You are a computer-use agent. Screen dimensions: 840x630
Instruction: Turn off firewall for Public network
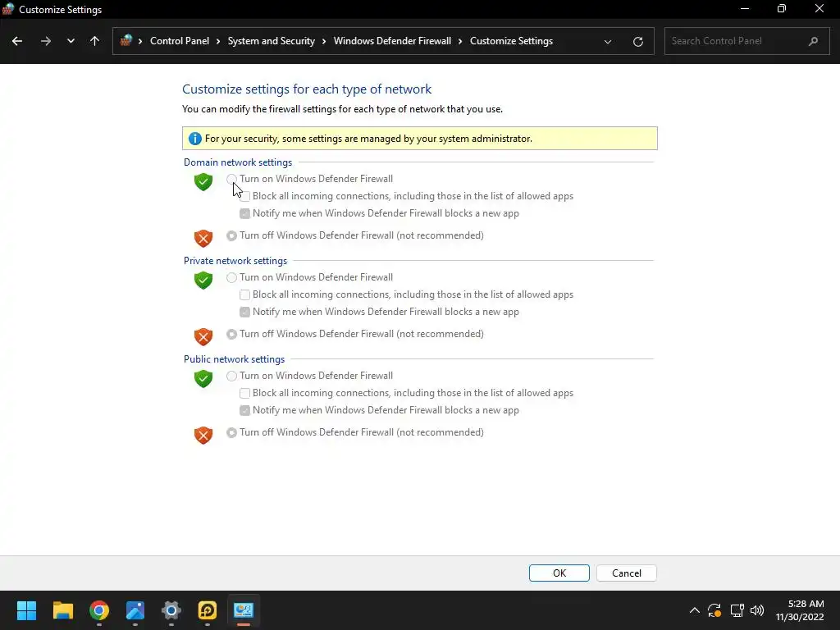[231, 433]
